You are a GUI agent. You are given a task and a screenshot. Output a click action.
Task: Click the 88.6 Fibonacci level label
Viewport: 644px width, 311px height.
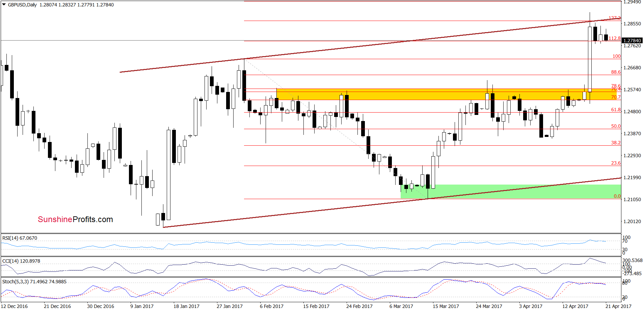[x=616, y=72]
